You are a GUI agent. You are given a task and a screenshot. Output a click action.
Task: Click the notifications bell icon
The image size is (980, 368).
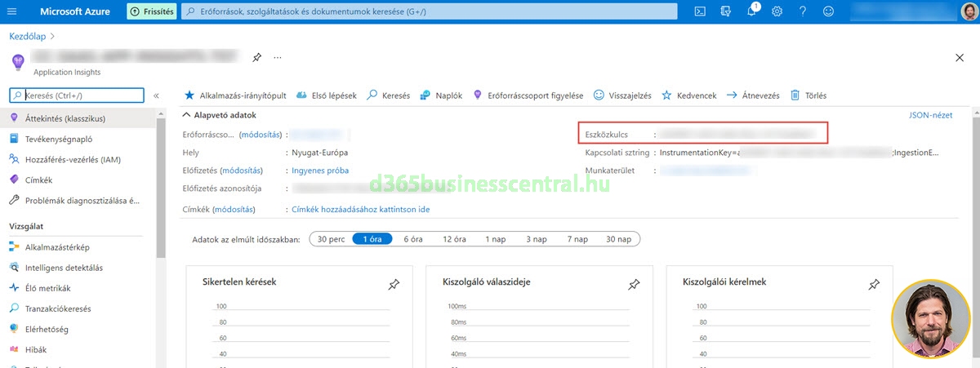tap(751, 11)
